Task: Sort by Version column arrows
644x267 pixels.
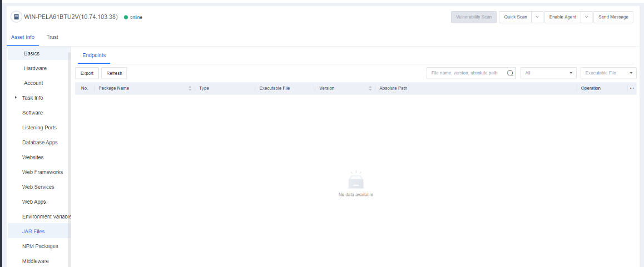Action: point(370,88)
